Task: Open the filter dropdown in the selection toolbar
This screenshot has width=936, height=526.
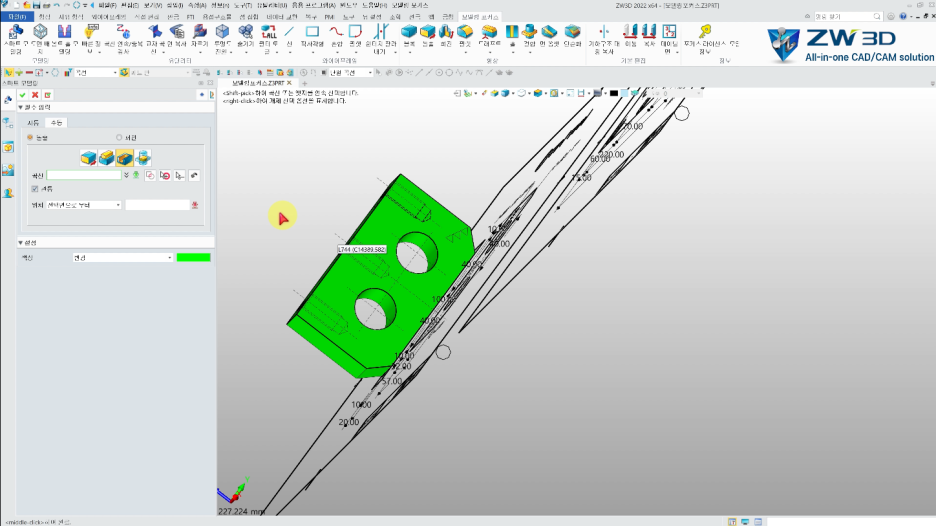Action: [x=96, y=72]
